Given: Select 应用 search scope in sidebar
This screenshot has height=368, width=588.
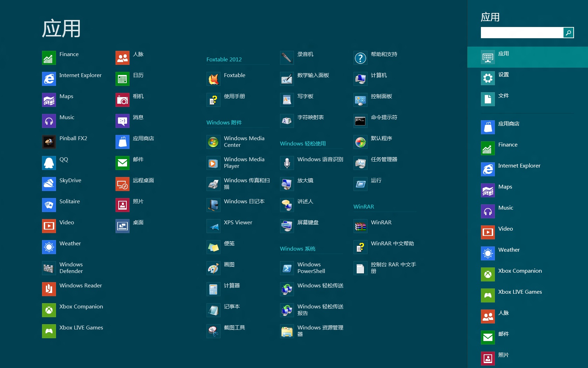Looking at the screenshot, I should click(527, 57).
